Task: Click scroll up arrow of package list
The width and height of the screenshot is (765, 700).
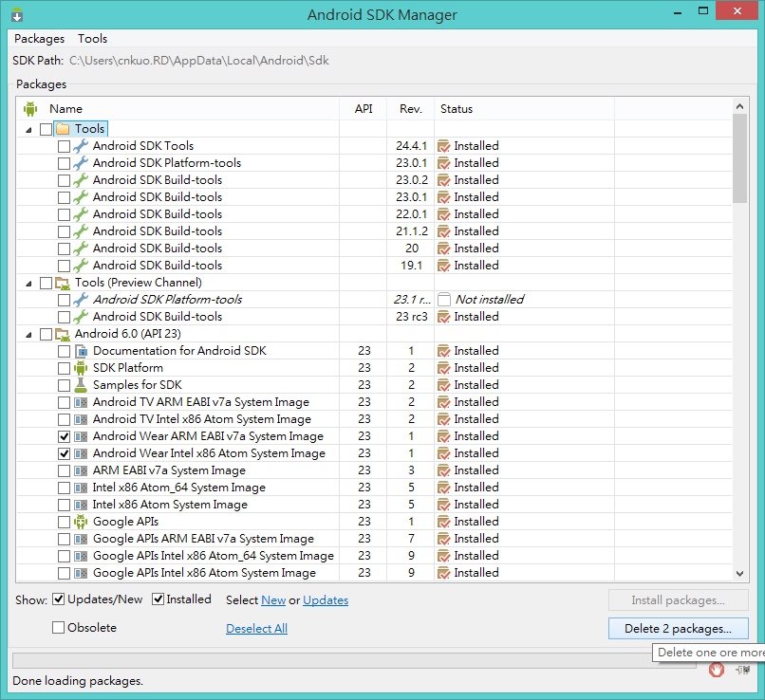Action: pos(739,106)
